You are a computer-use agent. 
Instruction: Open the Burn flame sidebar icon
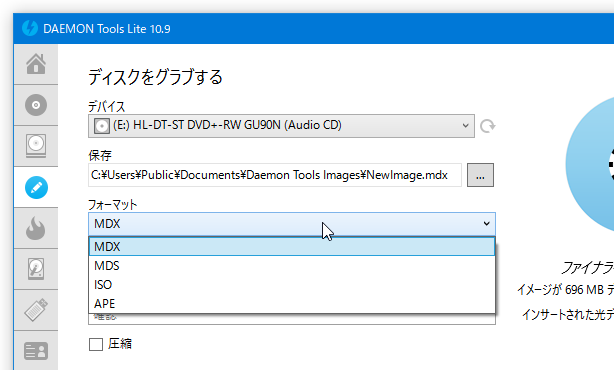[36, 228]
